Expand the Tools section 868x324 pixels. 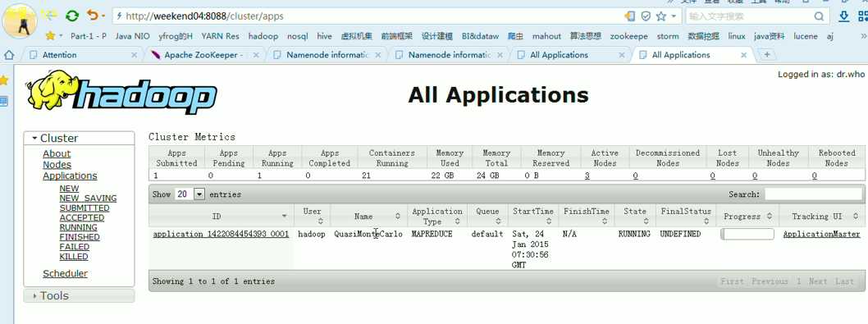pos(79,296)
